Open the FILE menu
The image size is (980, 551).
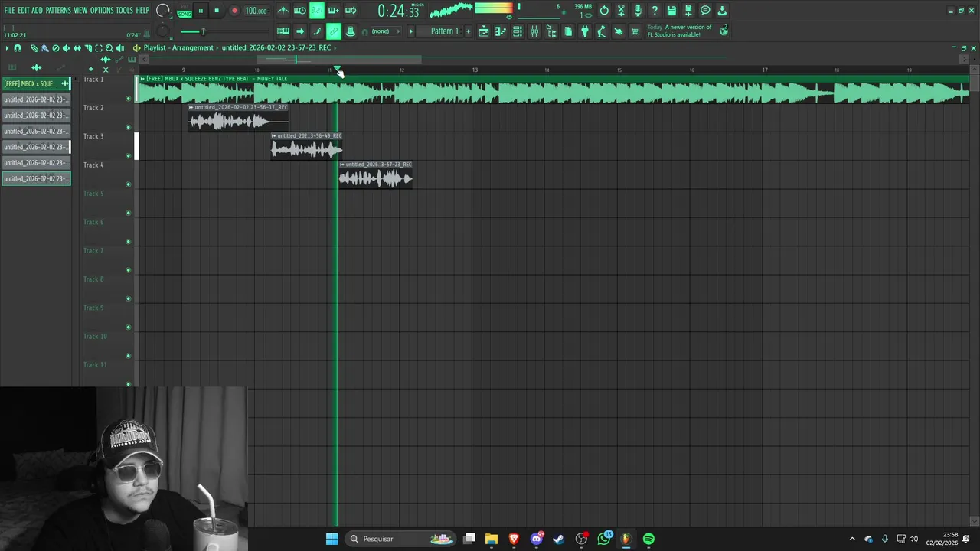10,11
